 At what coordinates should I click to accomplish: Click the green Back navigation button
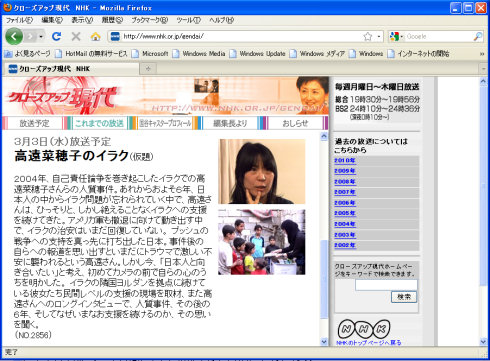[x=14, y=36]
